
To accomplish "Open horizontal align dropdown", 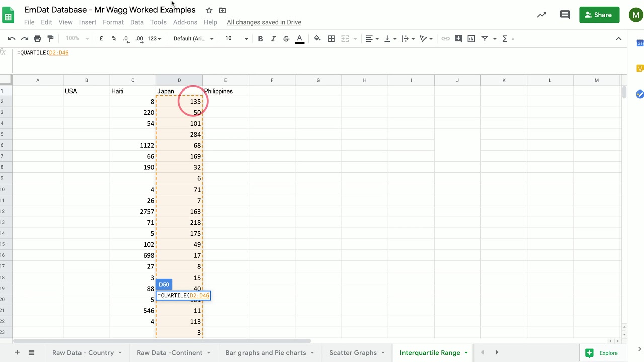I will (x=372, y=39).
